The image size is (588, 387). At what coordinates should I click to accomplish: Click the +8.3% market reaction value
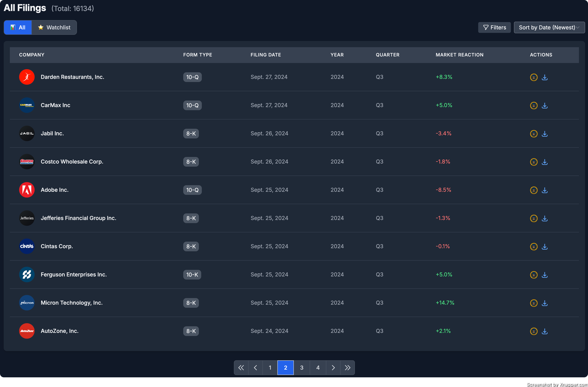click(x=444, y=77)
